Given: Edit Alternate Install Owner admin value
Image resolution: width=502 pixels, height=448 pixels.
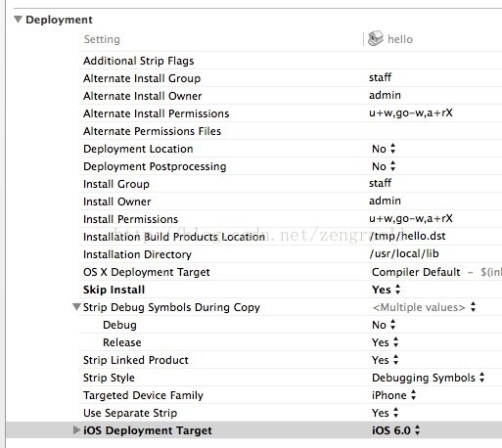Looking at the screenshot, I should [385, 95].
